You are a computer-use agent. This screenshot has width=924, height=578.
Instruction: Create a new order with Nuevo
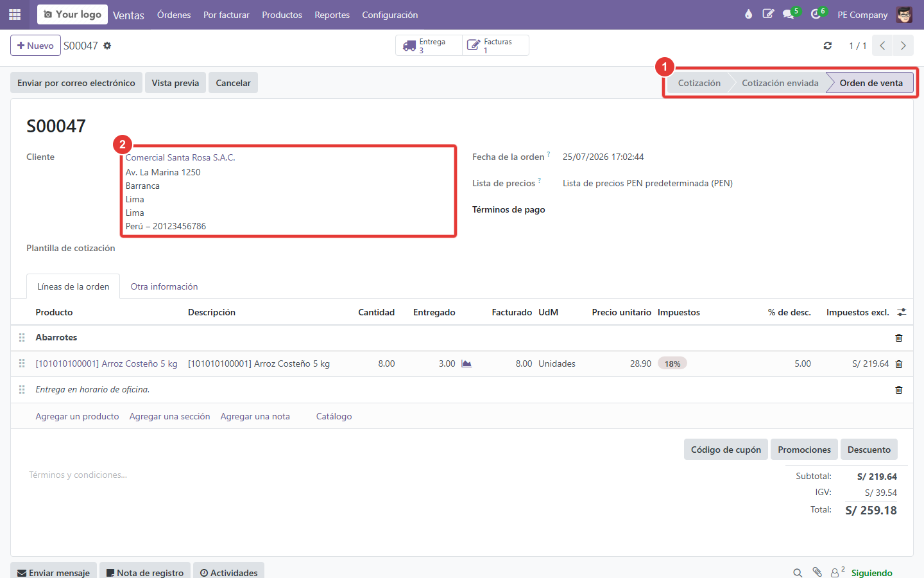35,46
